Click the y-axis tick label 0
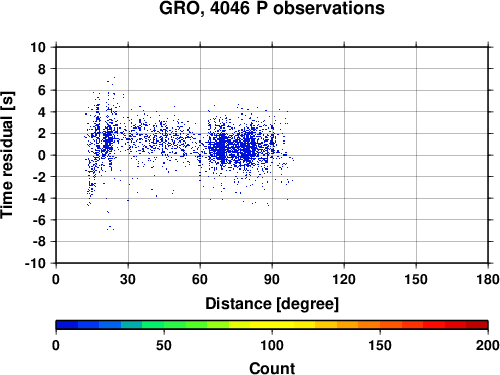The width and height of the screenshot is (500, 375). (x=42, y=155)
